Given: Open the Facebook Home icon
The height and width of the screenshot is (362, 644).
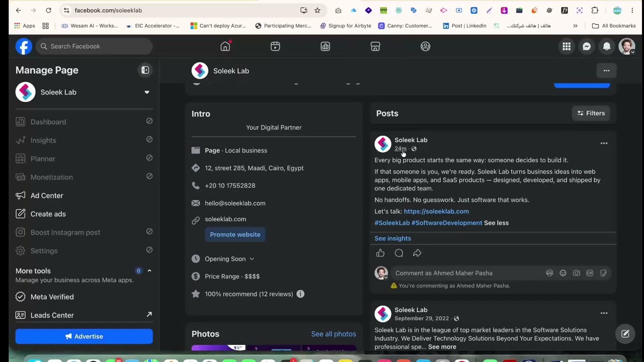Looking at the screenshot, I should (x=225, y=46).
